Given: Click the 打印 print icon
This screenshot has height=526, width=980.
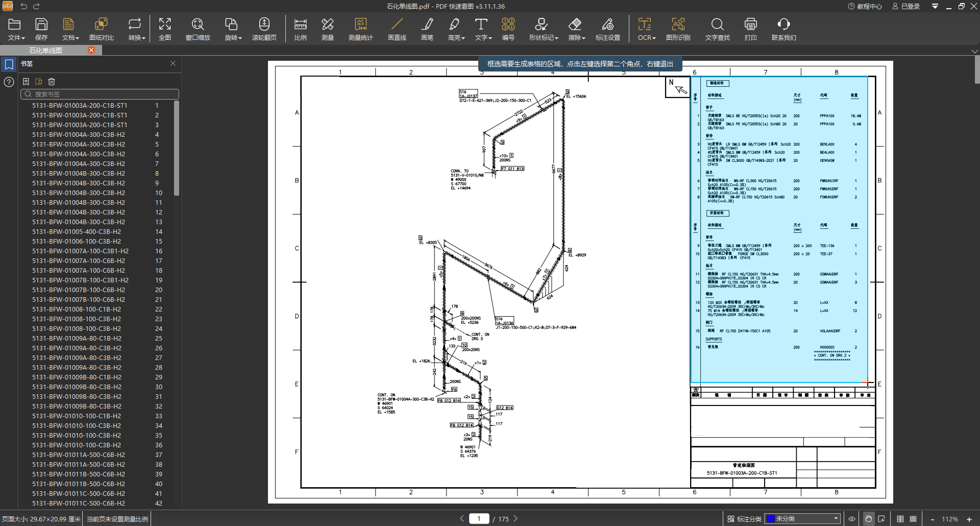Looking at the screenshot, I should tap(750, 29).
